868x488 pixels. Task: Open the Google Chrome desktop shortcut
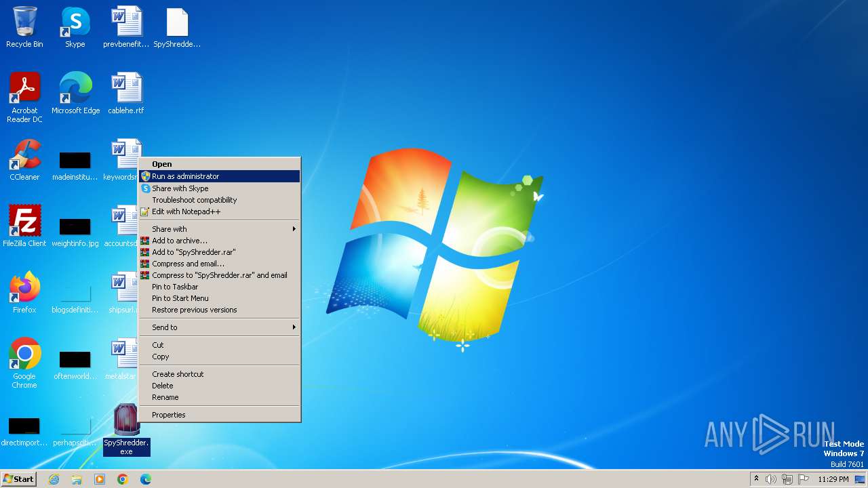click(24, 363)
